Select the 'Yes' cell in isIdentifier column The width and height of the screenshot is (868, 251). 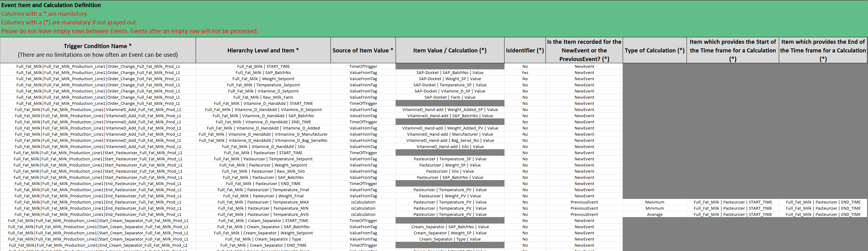click(x=525, y=73)
